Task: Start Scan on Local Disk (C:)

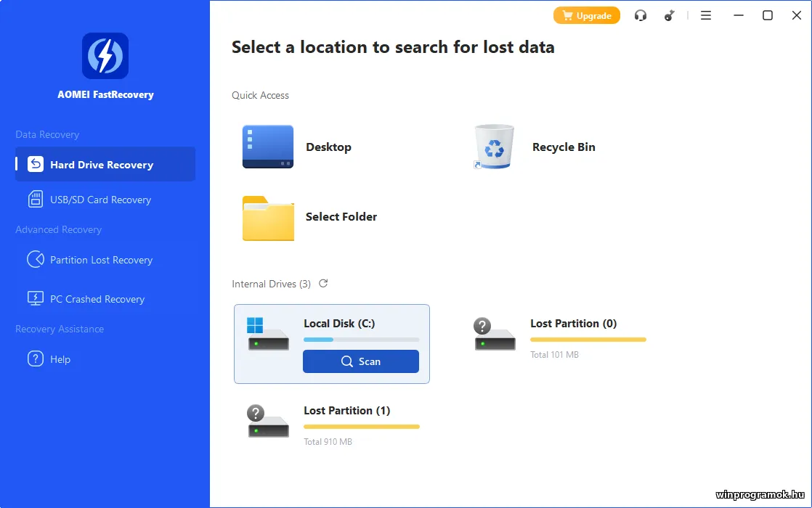Action: click(361, 361)
